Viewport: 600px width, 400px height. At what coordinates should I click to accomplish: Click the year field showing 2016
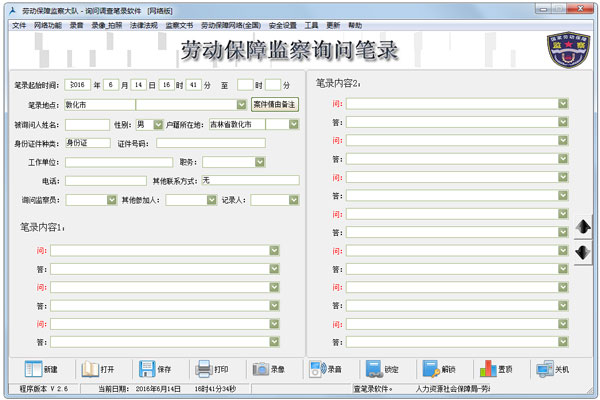tap(78, 85)
